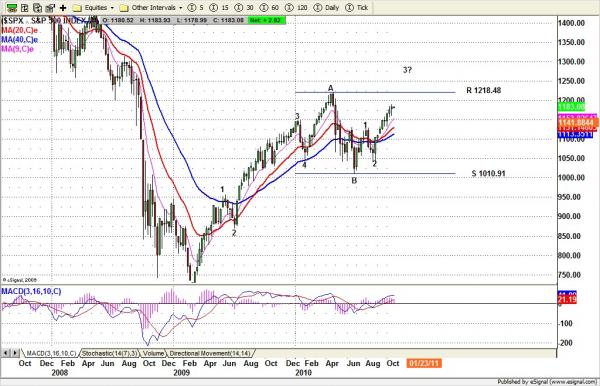
Task: Click the $SPX symbol label
Action: click(14, 20)
